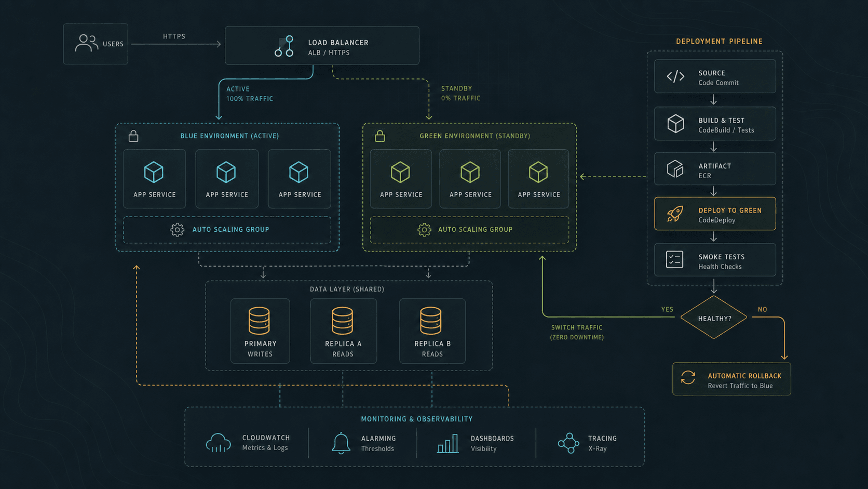Click the Automatic Rollback refresh icon
The width and height of the screenshot is (868, 489).
point(688,378)
